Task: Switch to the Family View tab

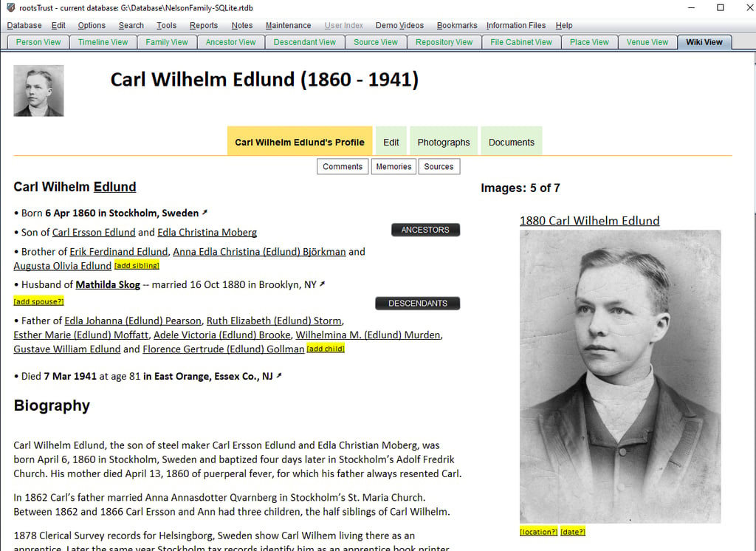Action: [167, 42]
